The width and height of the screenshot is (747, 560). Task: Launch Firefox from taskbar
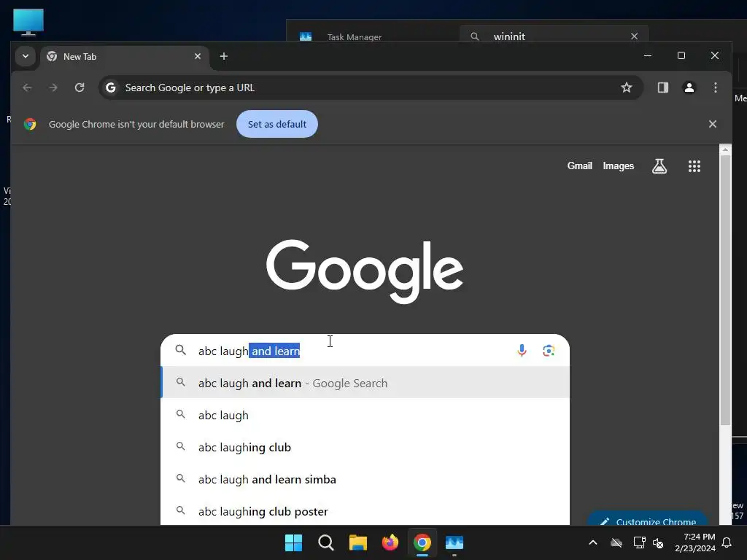390,542
